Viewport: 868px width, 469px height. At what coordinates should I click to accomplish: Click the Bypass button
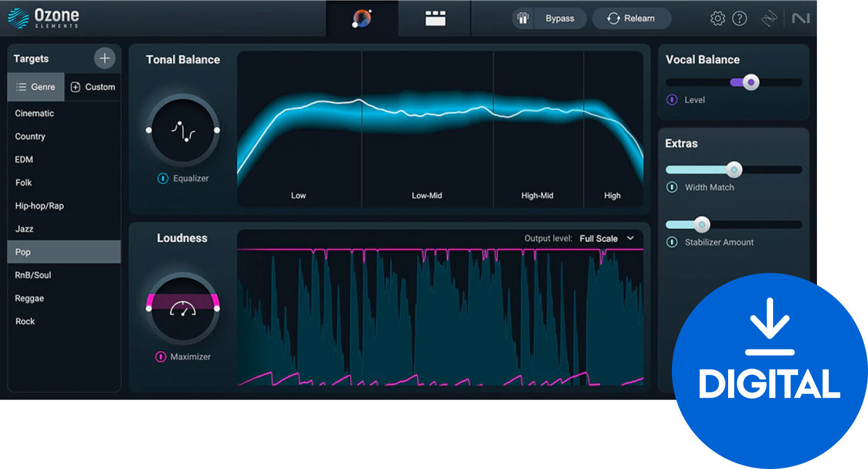[x=560, y=18]
